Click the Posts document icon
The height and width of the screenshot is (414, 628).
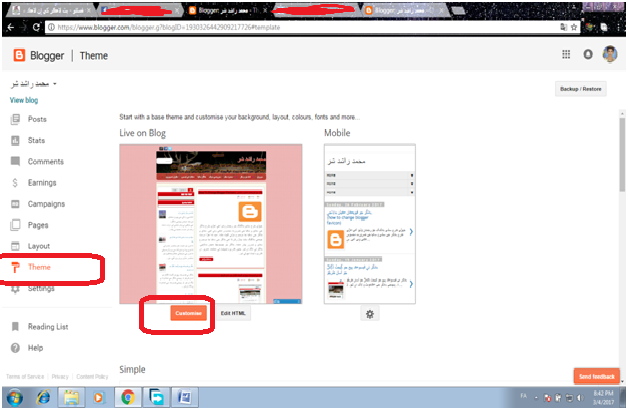(15, 119)
